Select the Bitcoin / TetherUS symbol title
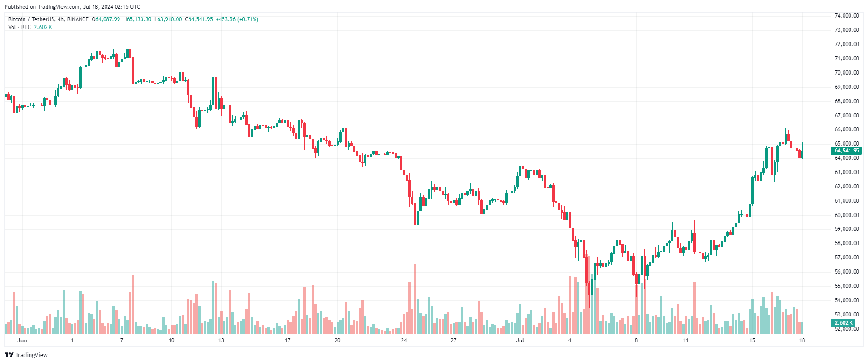The image size is (868, 363). point(31,19)
